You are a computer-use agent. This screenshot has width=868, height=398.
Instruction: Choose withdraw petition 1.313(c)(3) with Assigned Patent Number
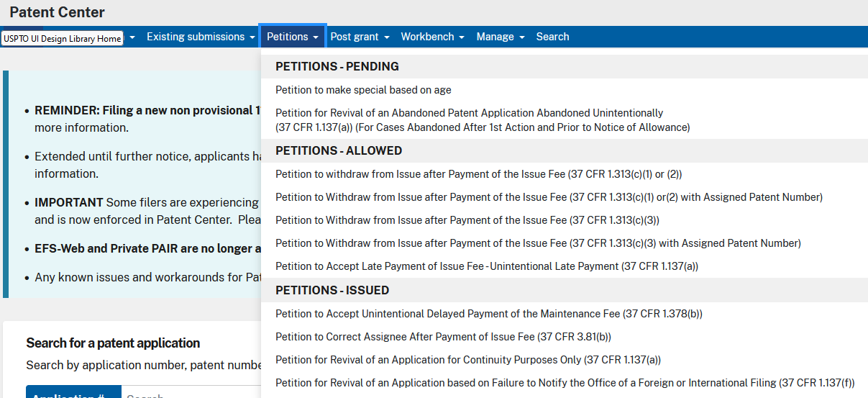point(538,243)
